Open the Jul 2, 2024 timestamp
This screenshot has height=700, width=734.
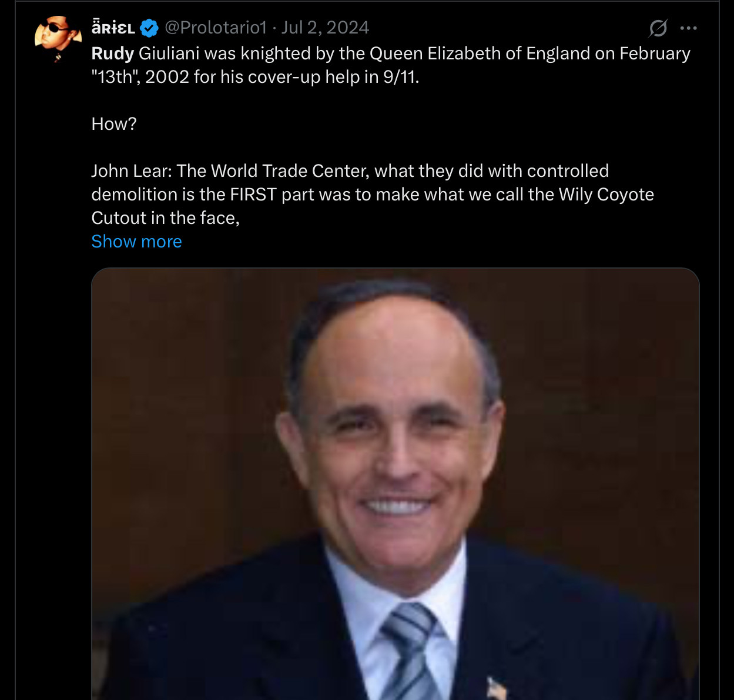pos(325,28)
